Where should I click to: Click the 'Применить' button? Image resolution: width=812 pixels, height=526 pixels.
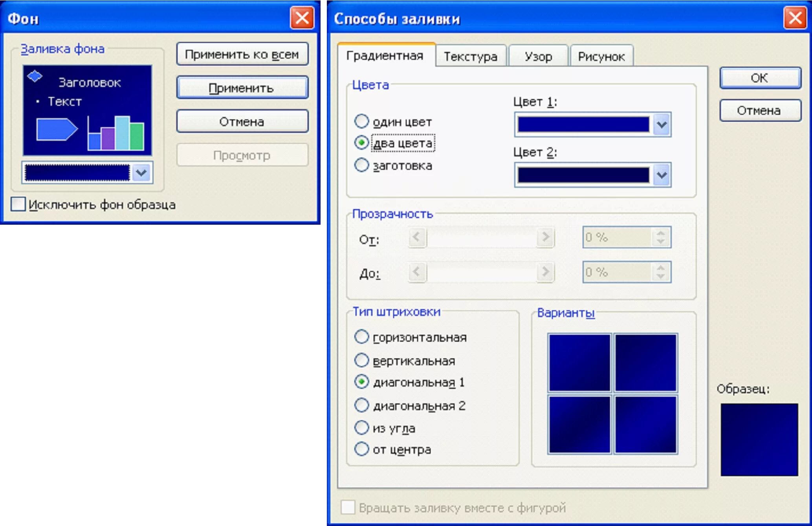242,88
